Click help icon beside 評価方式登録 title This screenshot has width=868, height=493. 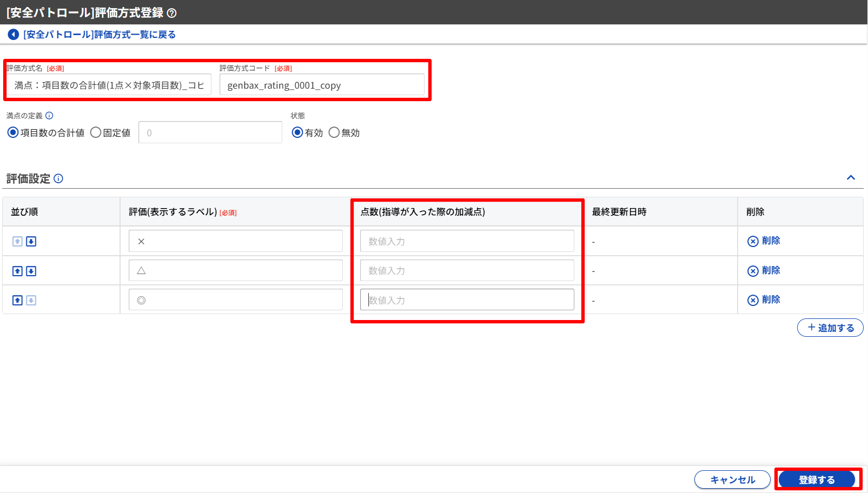[x=171, y=13]
